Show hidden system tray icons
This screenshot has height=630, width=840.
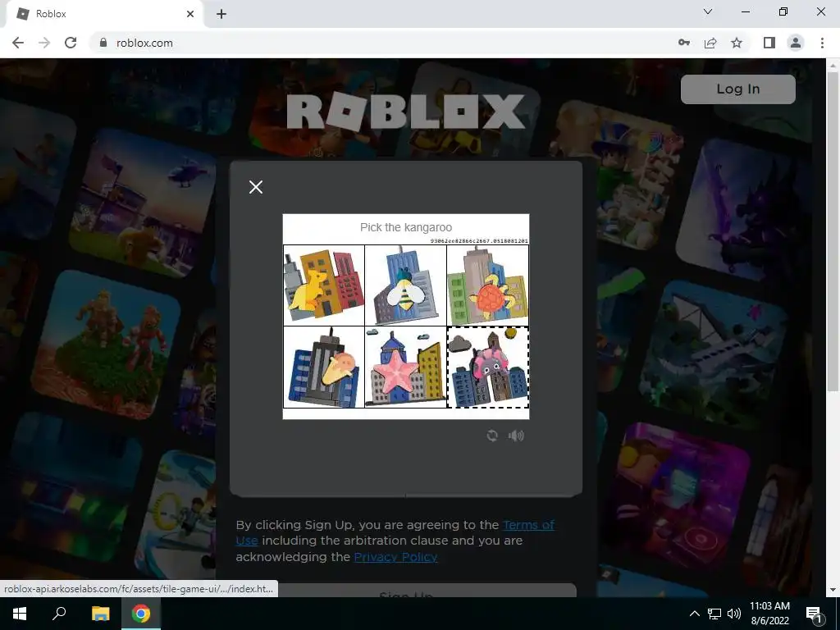(694, 614)
